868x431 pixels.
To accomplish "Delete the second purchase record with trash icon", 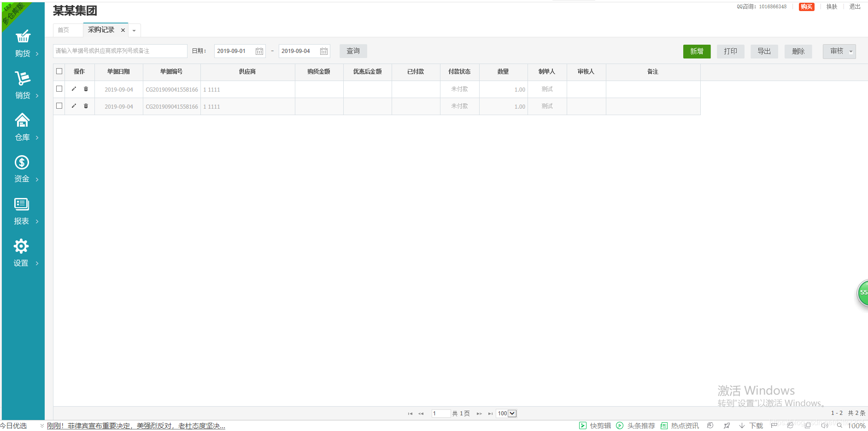I will click(x=86, y=106).
